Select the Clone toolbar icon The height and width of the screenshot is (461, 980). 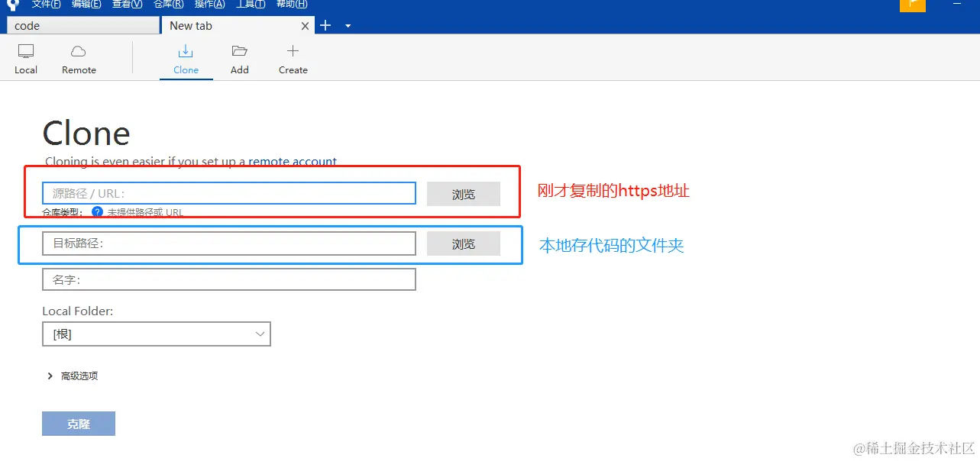186,60
